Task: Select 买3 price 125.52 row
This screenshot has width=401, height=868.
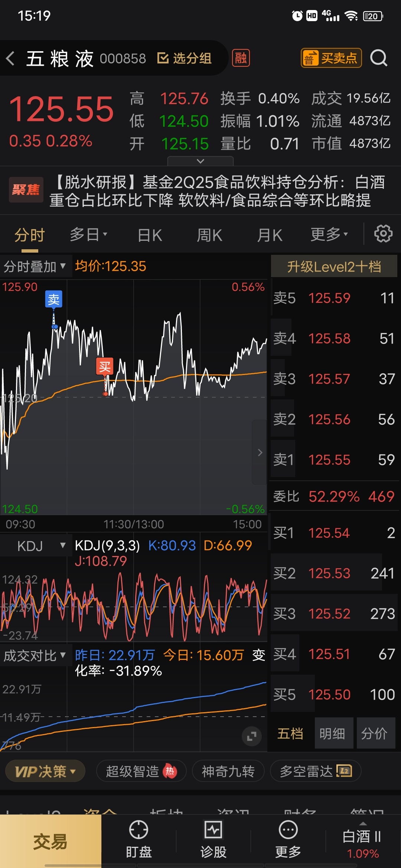Action: (x=334, y=614)
